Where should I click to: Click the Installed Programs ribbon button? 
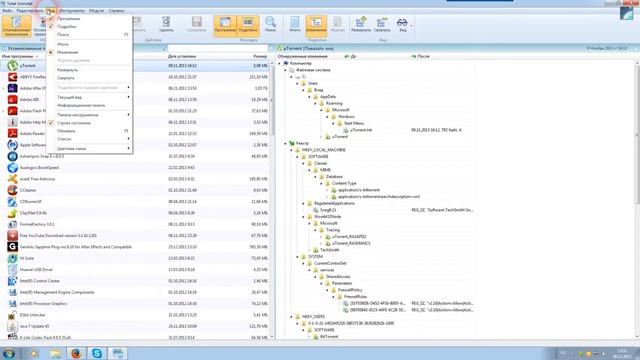tap(16, 26)
